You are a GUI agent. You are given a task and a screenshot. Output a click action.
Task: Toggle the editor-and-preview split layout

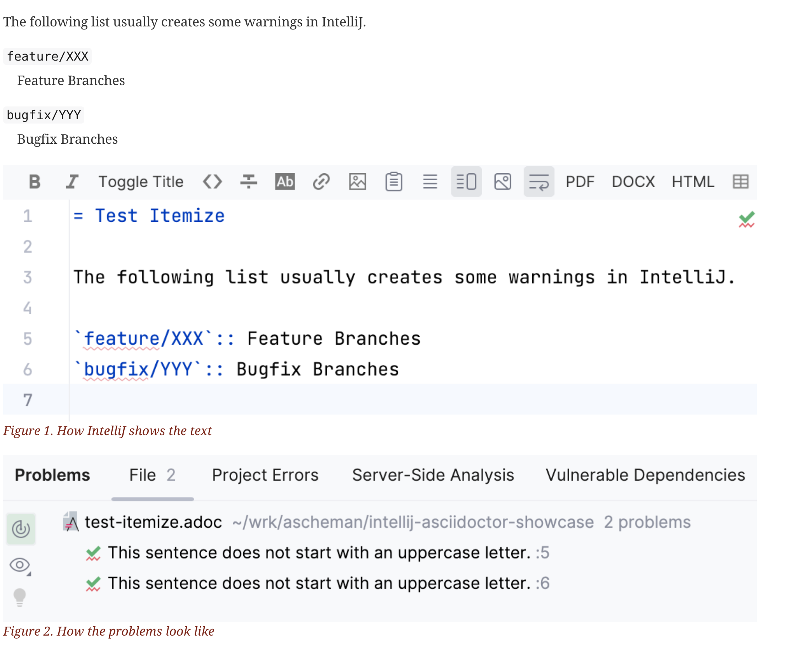coord(466,181)
